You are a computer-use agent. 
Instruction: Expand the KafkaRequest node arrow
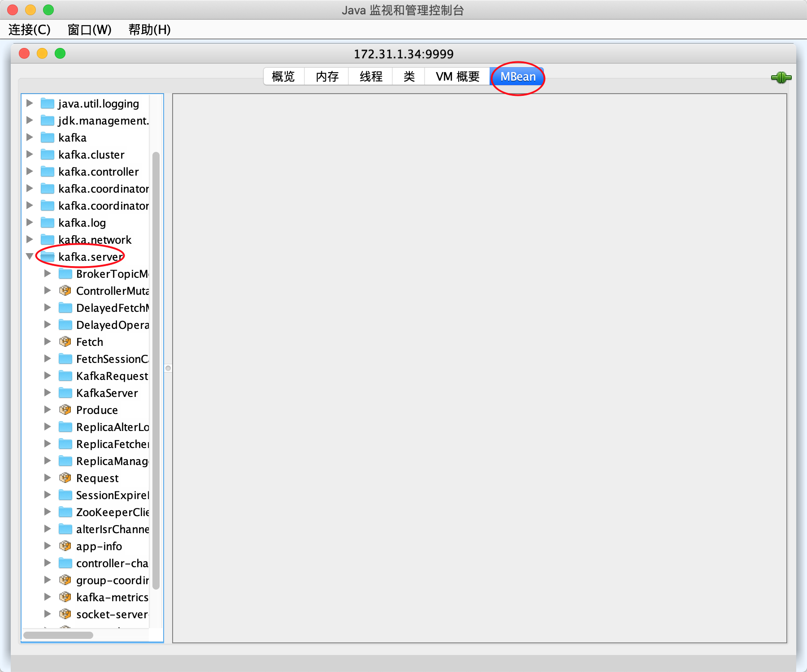48,375
